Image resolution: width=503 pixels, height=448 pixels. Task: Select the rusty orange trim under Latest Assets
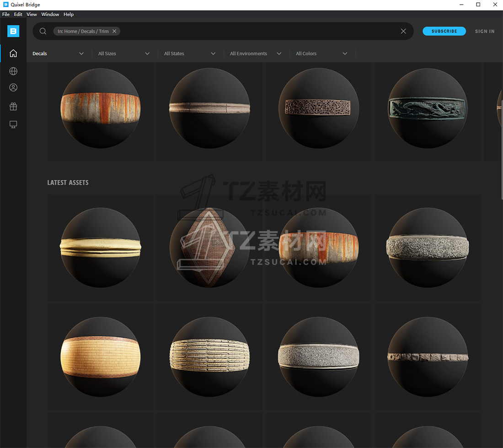click(319, 248)
